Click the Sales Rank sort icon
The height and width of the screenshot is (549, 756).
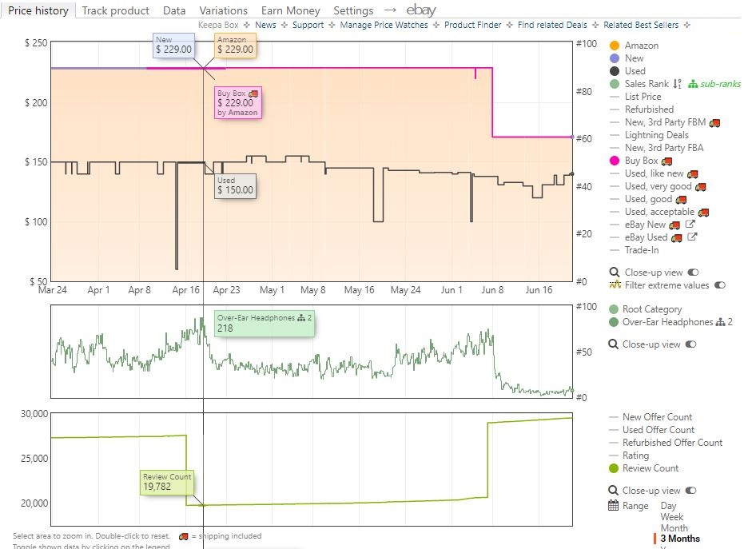(678, 84)
